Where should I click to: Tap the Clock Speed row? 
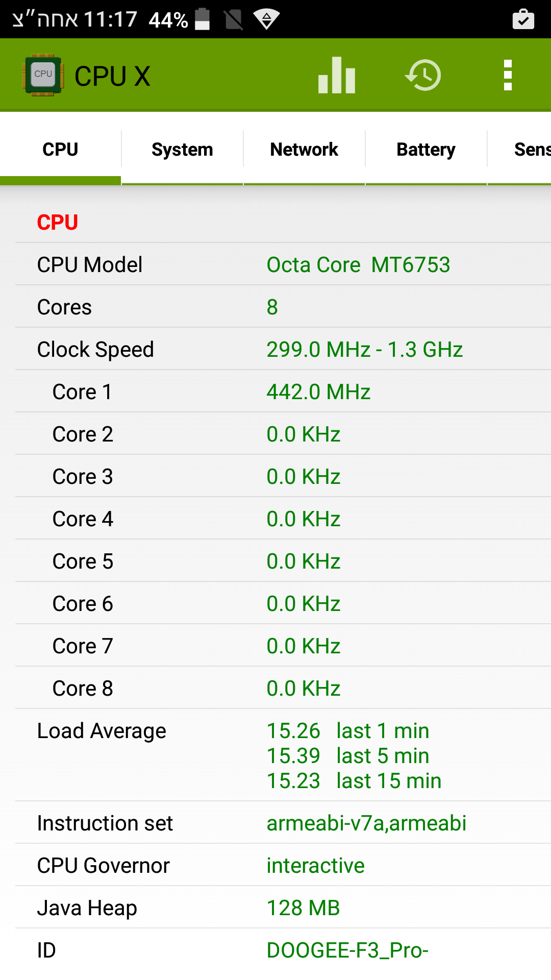(283, 349)
